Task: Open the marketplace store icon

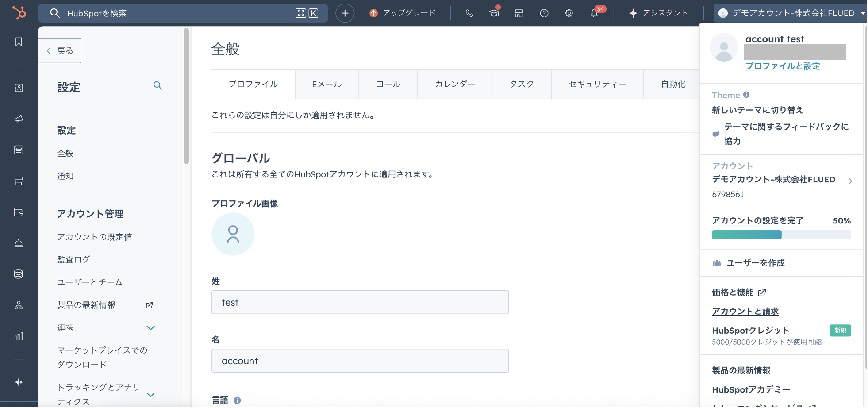Action: (x=519, y=13)
